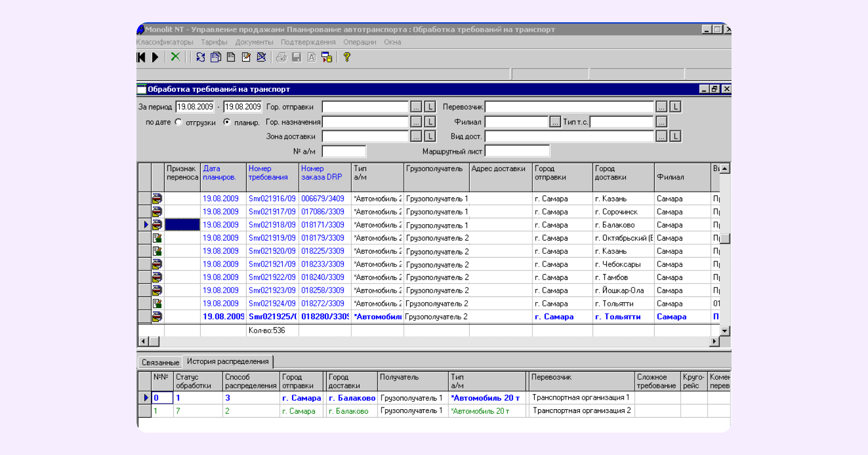The width and height of the screenshot is (868, 455).
Task: Click 'Транспортная организация 1' carrier cell
Action: coord(582,397)
